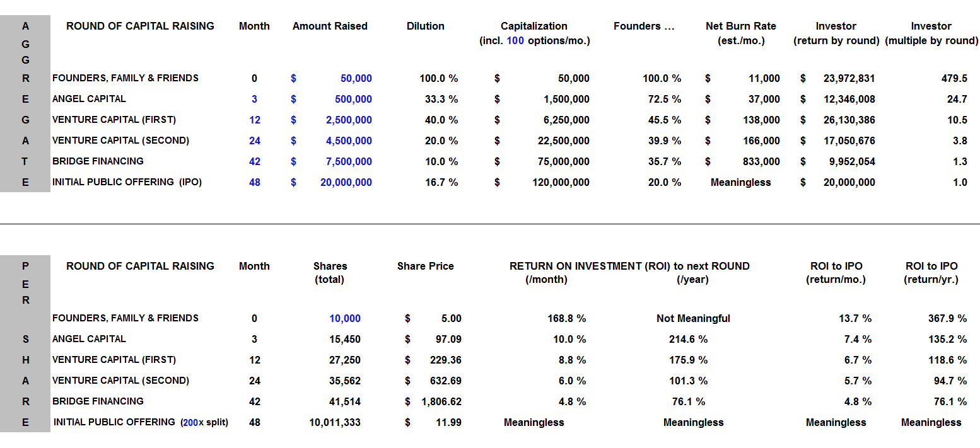This screenshot has width=980, height=448.
Task: Click the Net Burn Rate column header
Action: 740,26
